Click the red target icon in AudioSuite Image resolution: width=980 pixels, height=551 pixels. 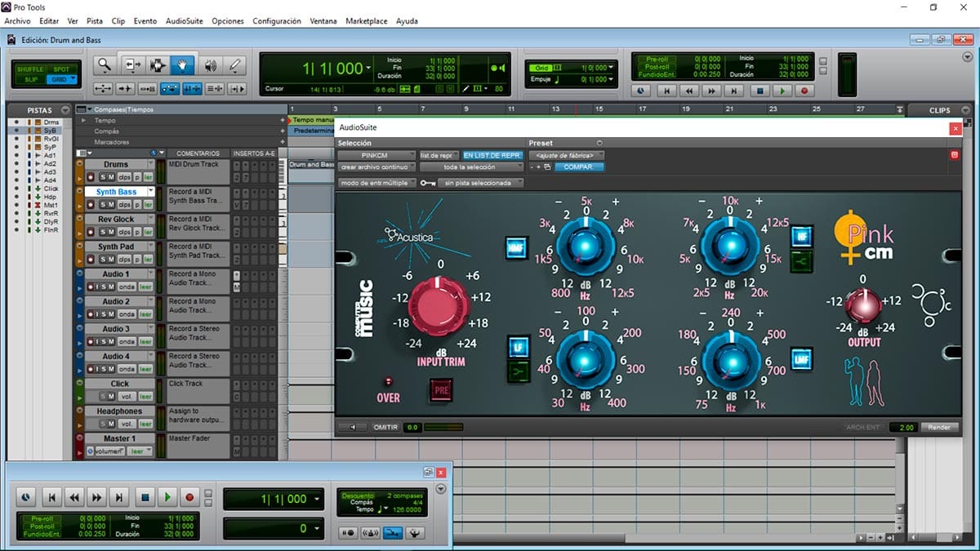coord(953,155)
